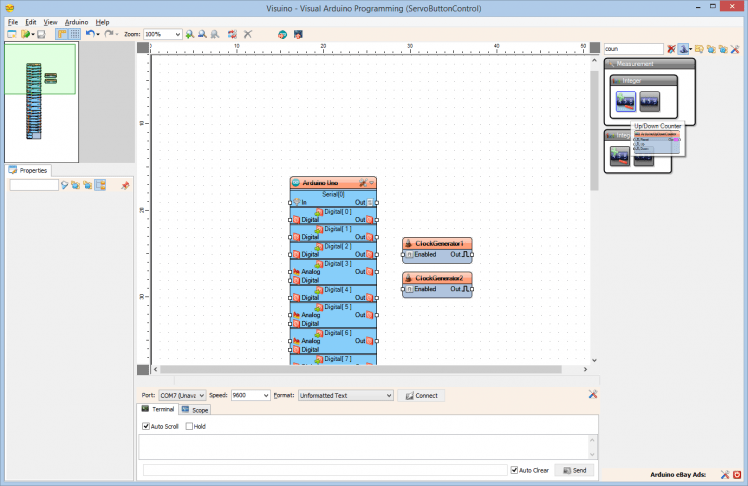Viewport: 748px width, 486px height.
Task: Toggle the Auto Clear checkbox
Action: coord(513,469)
